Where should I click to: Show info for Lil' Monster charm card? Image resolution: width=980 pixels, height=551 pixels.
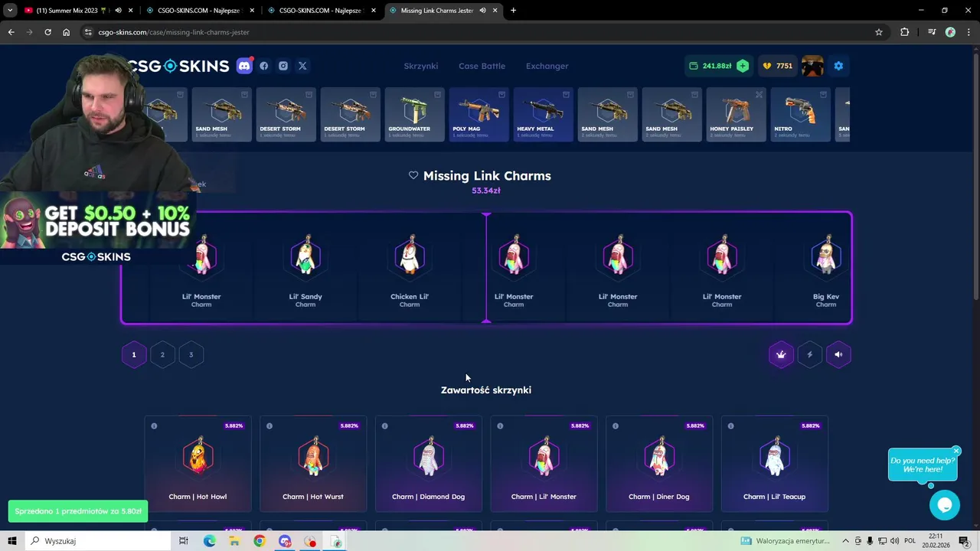500,426
